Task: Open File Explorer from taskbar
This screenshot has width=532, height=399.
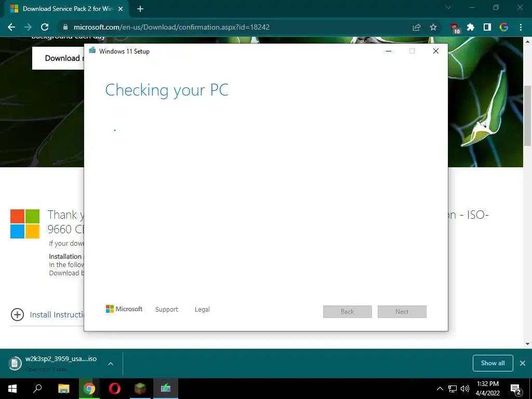Action: point(63,389)
